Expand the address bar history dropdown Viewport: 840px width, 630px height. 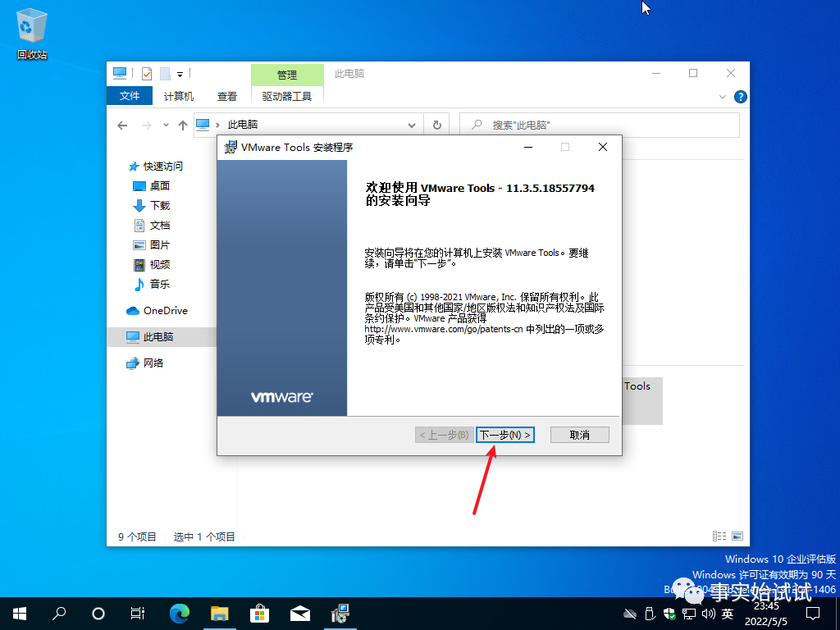click(412, 126)
